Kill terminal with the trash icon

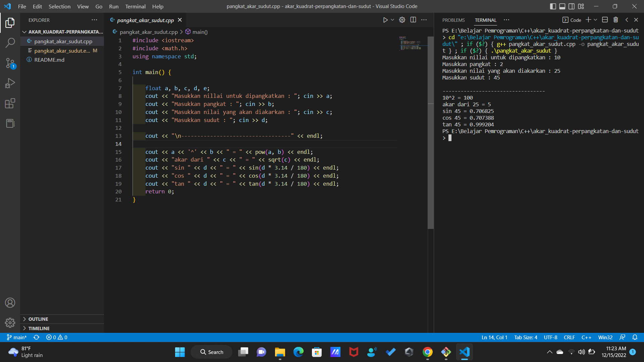pyautogui.click(x=616, y=20)
